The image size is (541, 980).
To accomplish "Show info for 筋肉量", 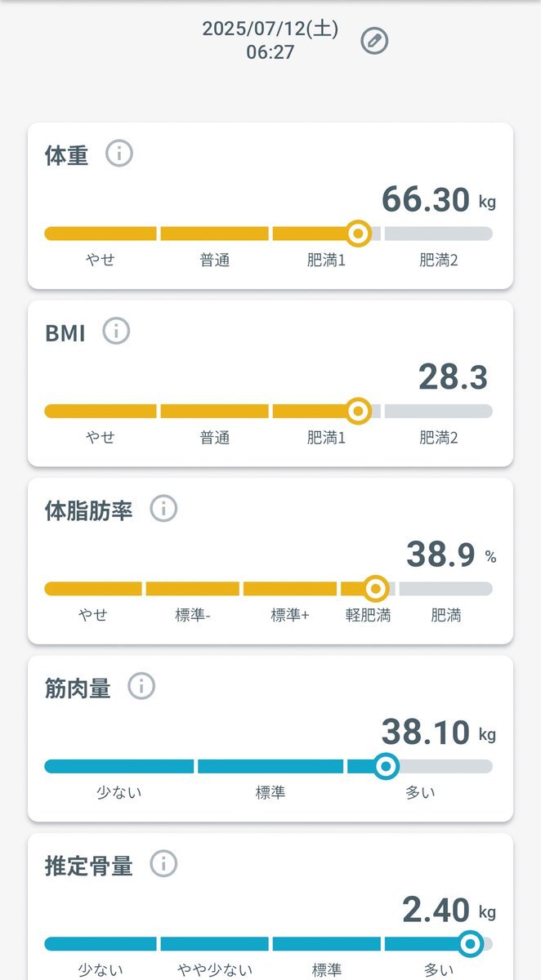I will click(x=141, y=687).
